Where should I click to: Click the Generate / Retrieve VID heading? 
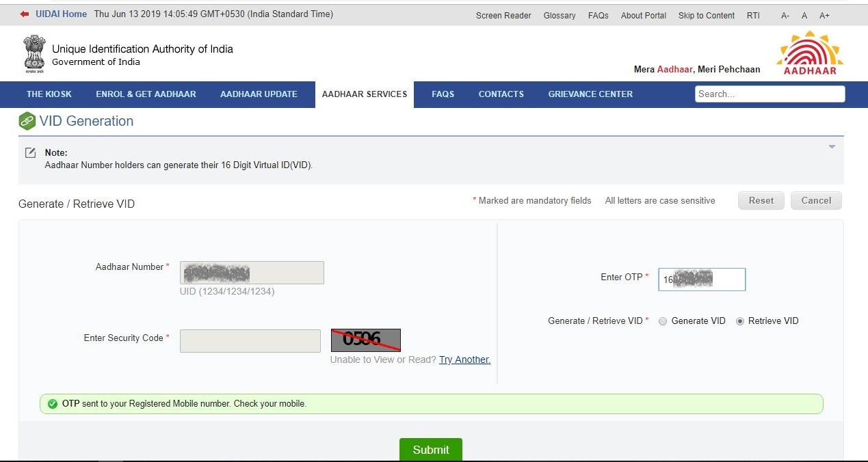pos(77,204)
